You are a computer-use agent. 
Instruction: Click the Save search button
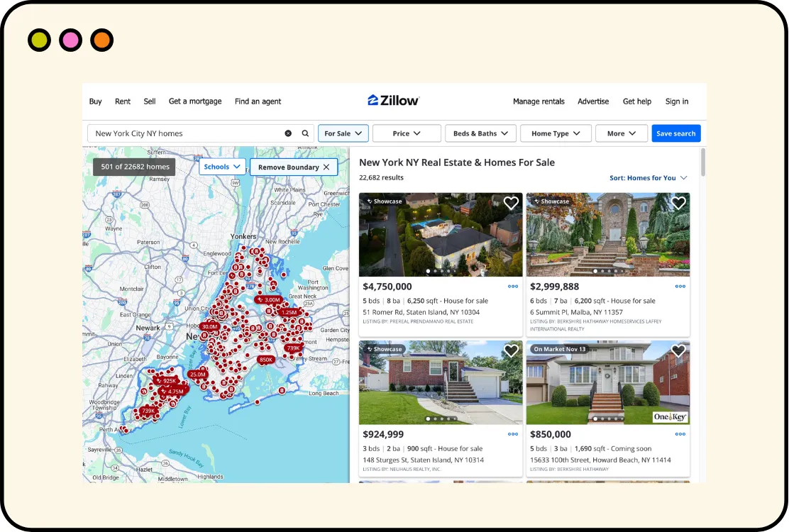coord(675,133)
